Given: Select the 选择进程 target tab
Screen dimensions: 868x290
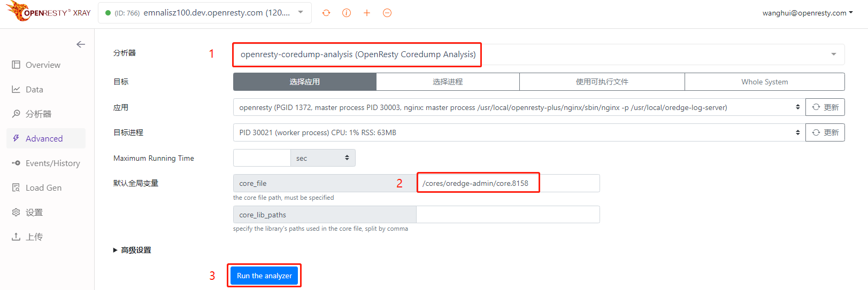Looking at the screenshot, I should pos(448,82).
